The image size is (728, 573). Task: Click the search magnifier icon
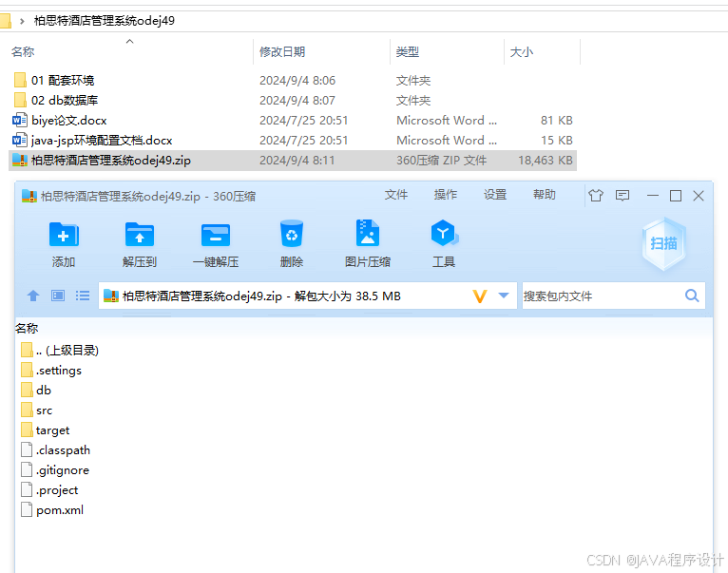692,296
